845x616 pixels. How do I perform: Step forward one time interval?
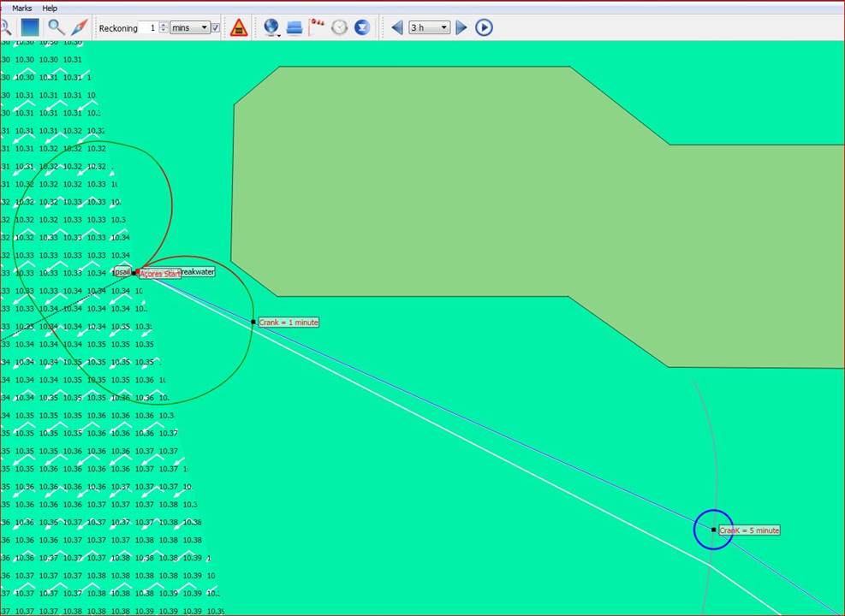pyautogui.click(x=461, y=27)
